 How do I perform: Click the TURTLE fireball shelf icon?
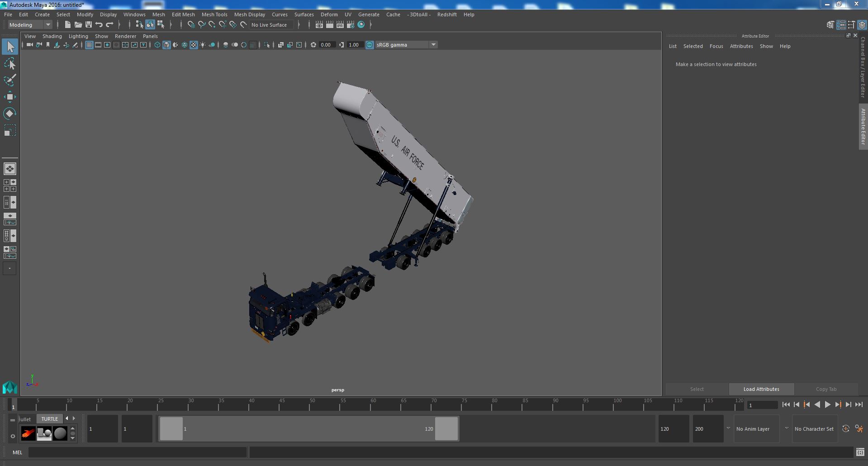pos(28,433)
